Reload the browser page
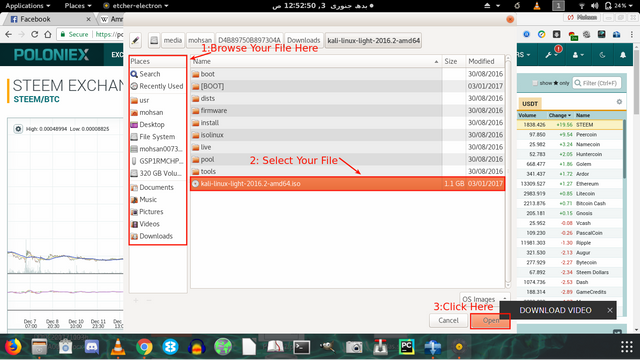Image resolution: width=640 pixels, height=360 pixels. tap(35, 34)
